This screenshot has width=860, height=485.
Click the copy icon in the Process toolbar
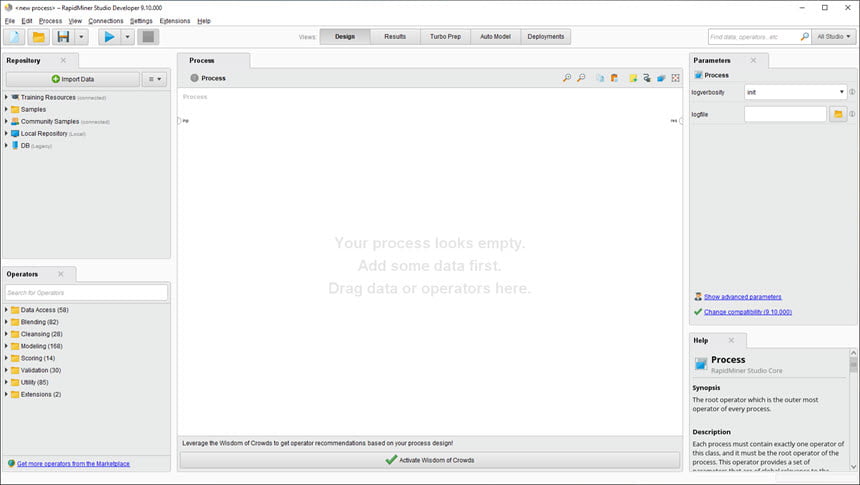point(600,78)
